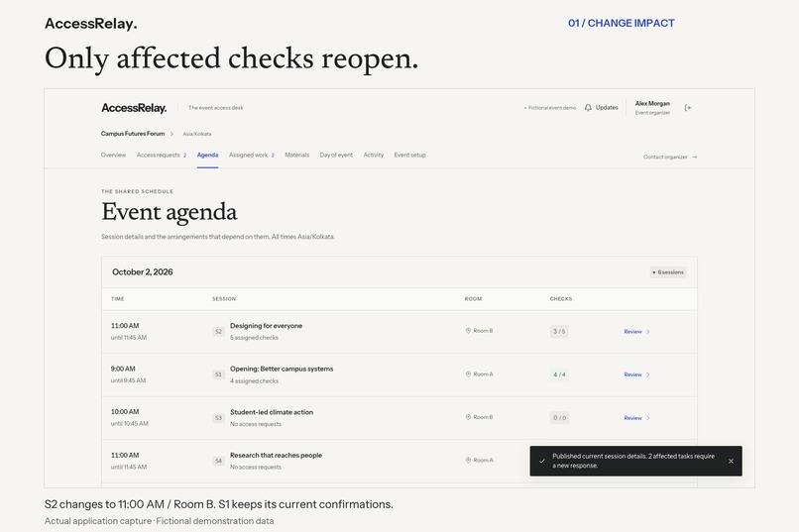Viewport: 799px width, 532px height.
Task: Click the Room A pin icon for Research that reaches people
Action: click(x=468, y=461)
